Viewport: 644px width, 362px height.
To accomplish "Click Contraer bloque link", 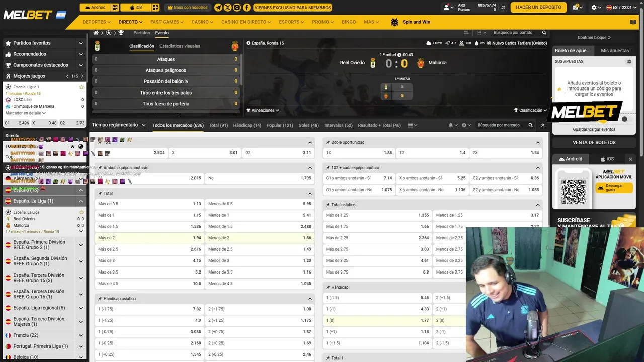I will tap(594, 38).
